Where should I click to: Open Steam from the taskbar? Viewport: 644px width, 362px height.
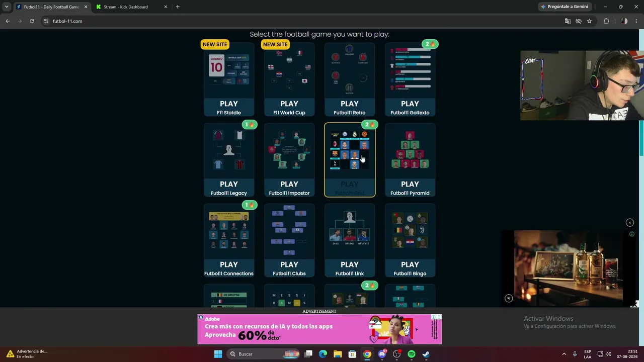tap(426, 354)
